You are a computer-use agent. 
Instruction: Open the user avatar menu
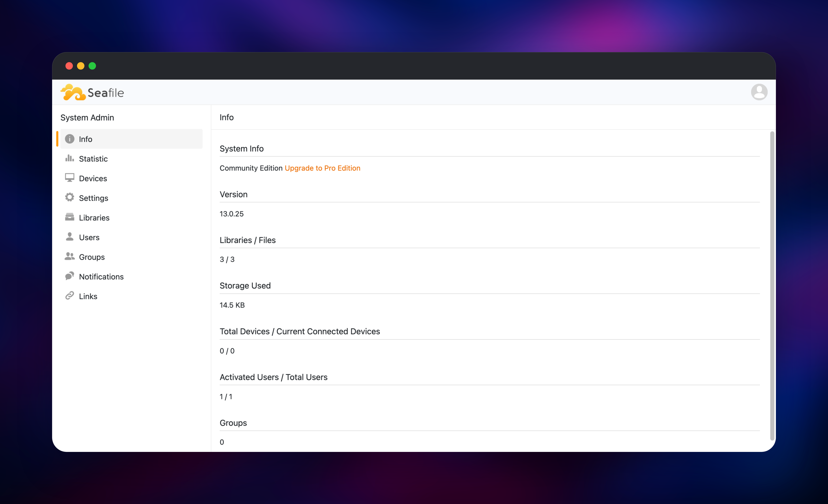coord(759,92)
